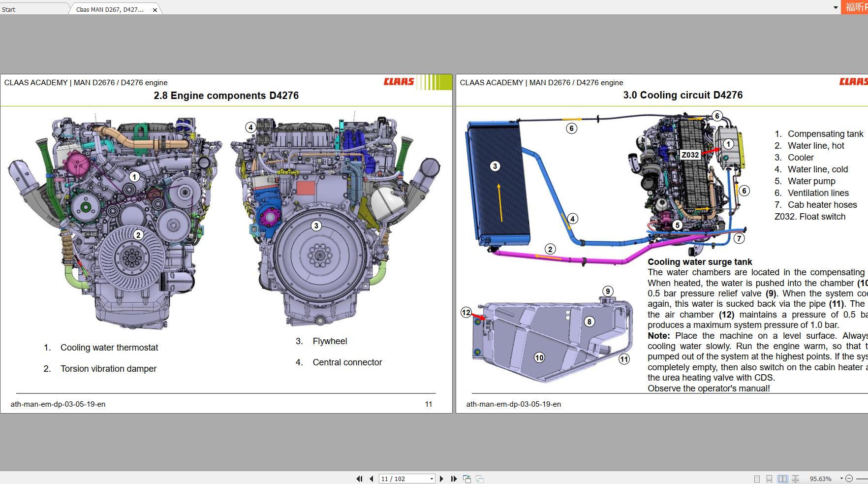868x484 pixels.
Task: Open the page number dropdown
Action: (x=431, y=478)
